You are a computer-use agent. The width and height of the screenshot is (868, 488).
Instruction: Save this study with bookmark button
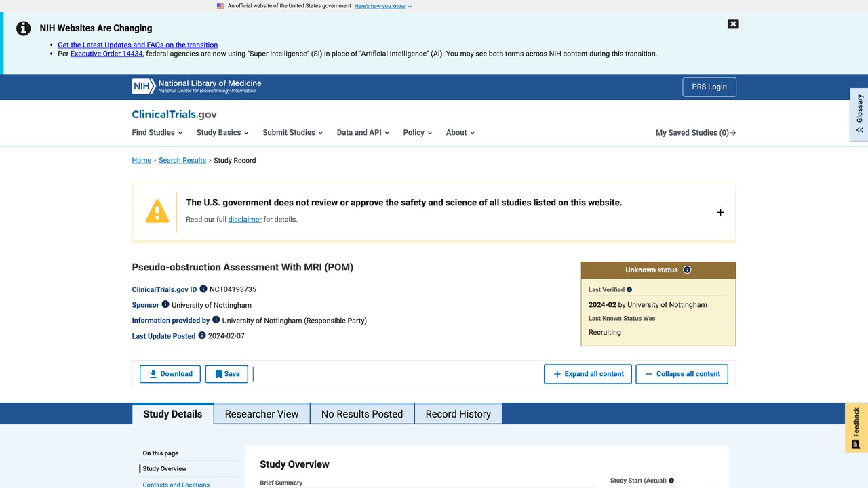coord(226,374)
